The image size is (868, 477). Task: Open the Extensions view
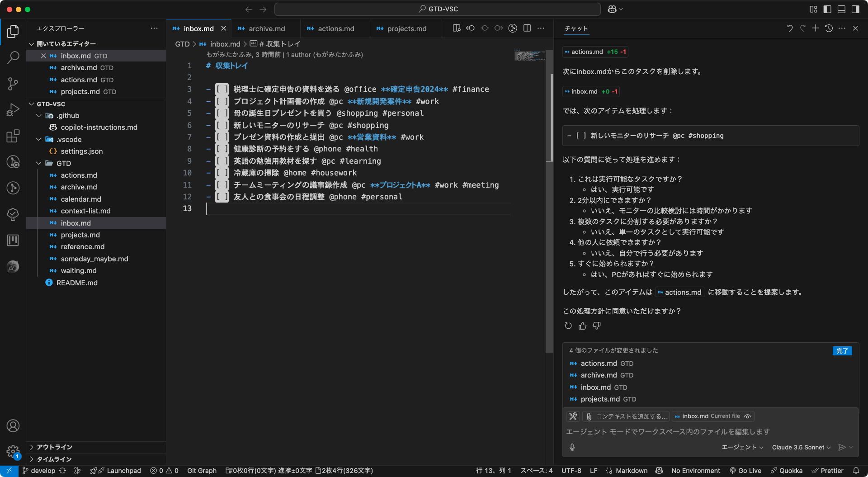pyautogui.click(x=13, y=136)
